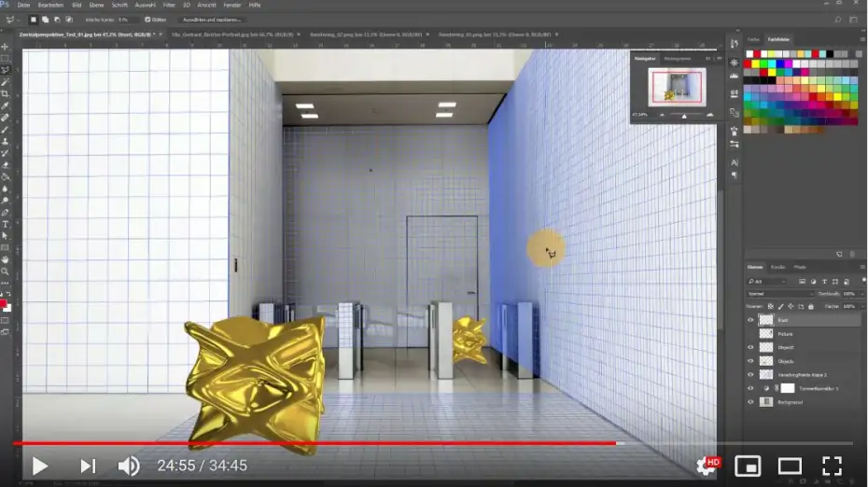Select the Paint Bucket tool
Screen dimensions: 868x487
(5, 177)
